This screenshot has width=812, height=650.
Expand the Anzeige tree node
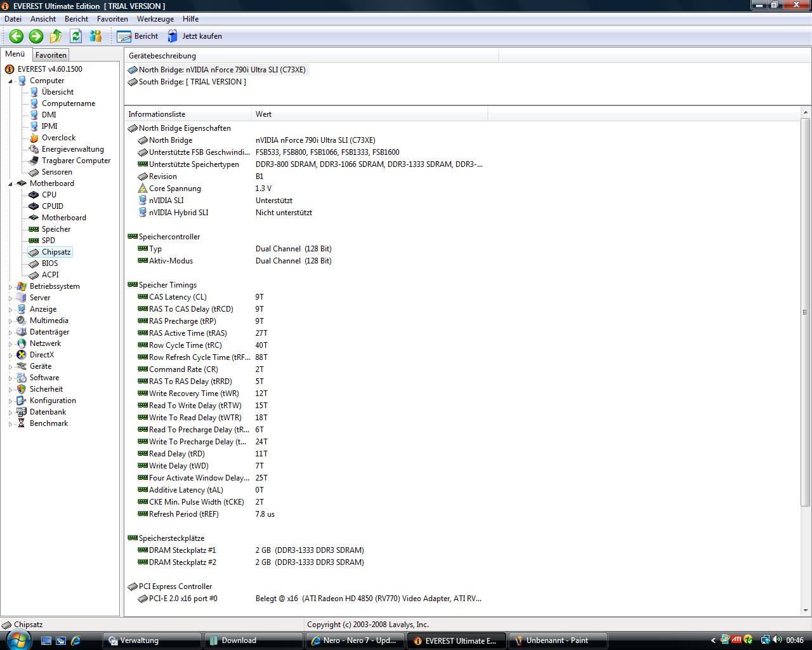tap(10, 310)
